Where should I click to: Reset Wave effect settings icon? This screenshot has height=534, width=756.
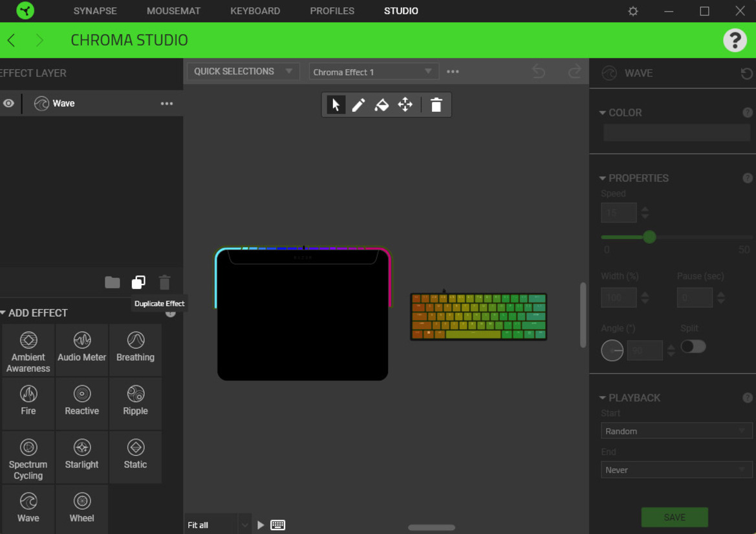click(746, 73)
